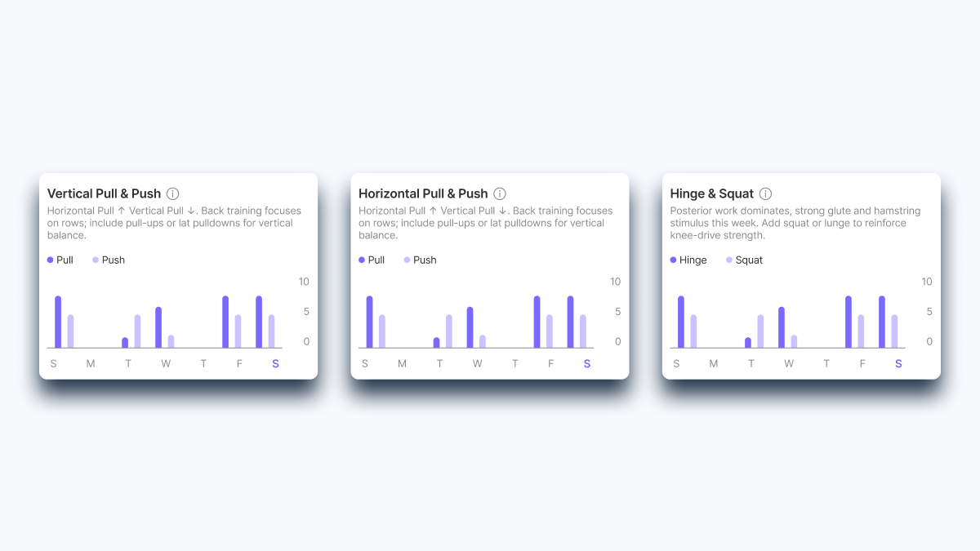Click info icon beside Horizontal Pull & Push
The image size is (980, 551).
[500, 193]
